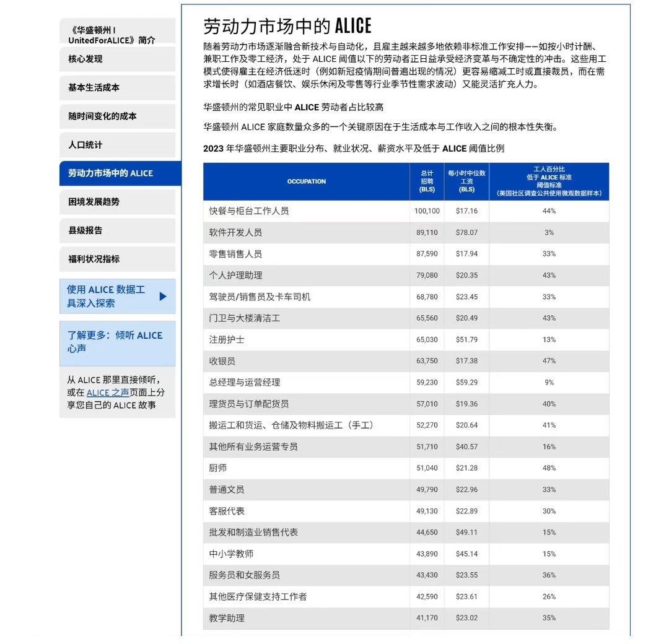Click the 理货员与订单配货员 row label

click(249, 404)
